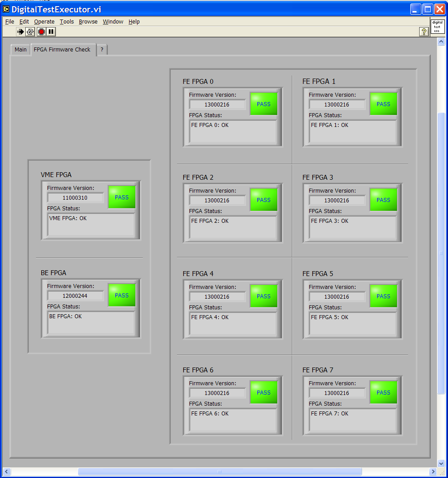Click the Run arrow toolbar icon
Viewport: 448px width, 478px height.
(20, 32)
